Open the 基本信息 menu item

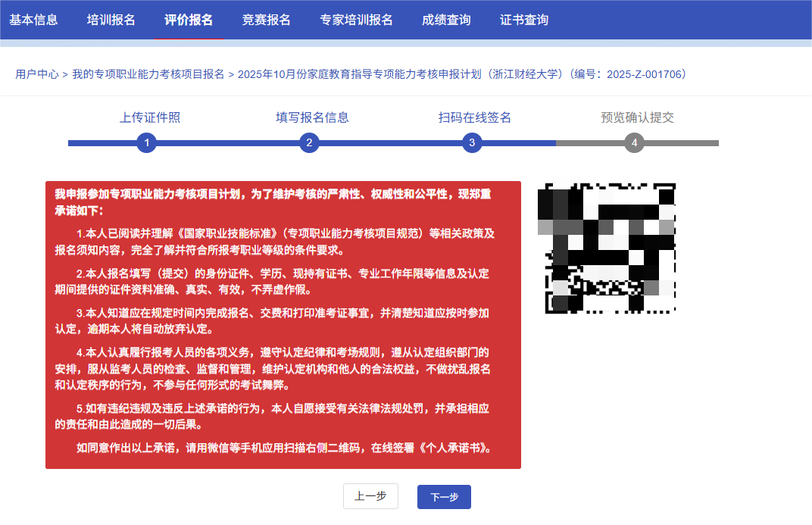click(33, 20)
